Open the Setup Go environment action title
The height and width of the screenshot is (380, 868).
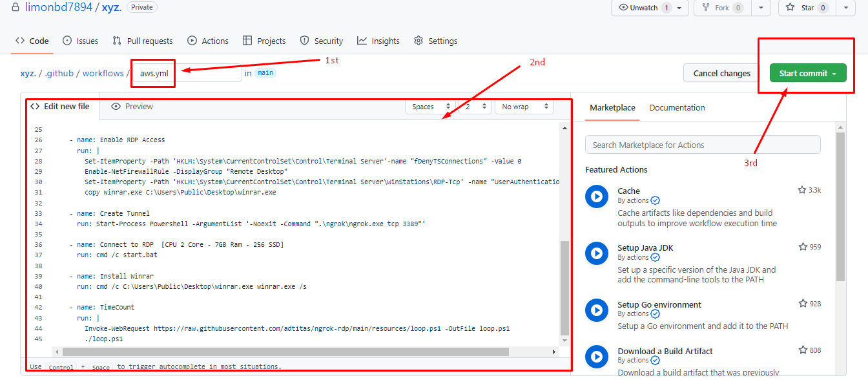coord(659,304)
